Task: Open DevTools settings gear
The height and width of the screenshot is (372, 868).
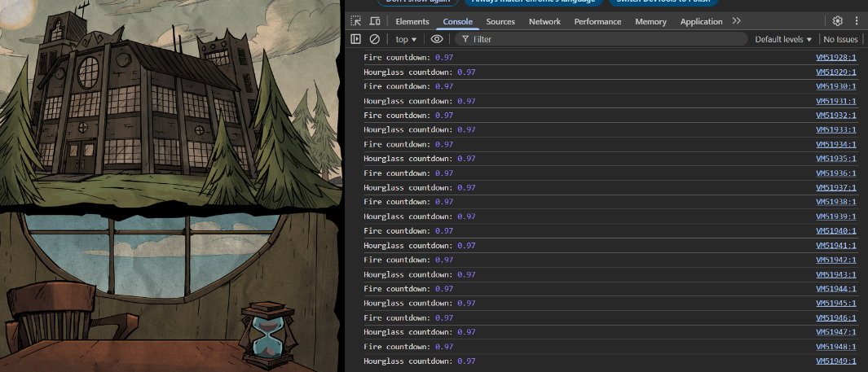Action: point(837,21)
